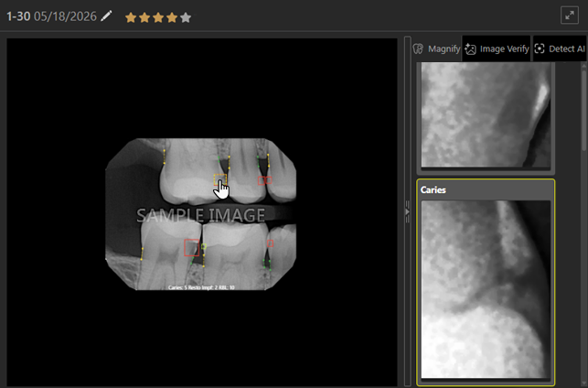This screenshot has width=588, height=388.
Task: Click the 1-30 05/18/2026 image title
Action: (x=52, y=16)
